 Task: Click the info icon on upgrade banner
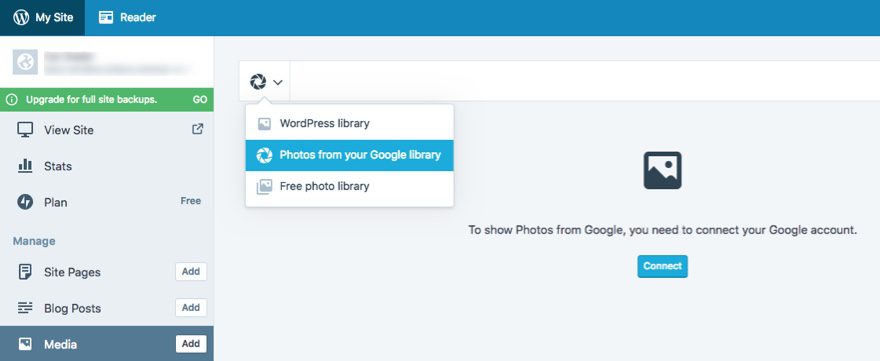tap(12, 100)
